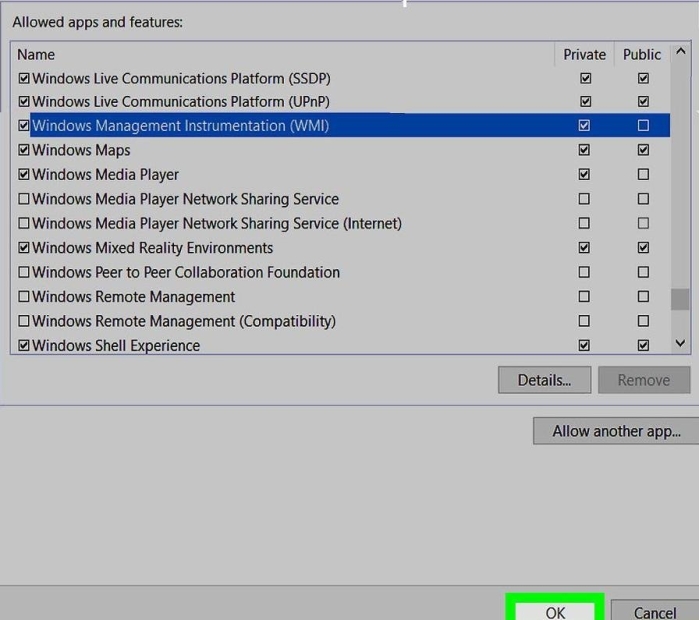Click the Private column header
Image resolution: width=699 pixels, height=620 pixels.
point(584,54)
